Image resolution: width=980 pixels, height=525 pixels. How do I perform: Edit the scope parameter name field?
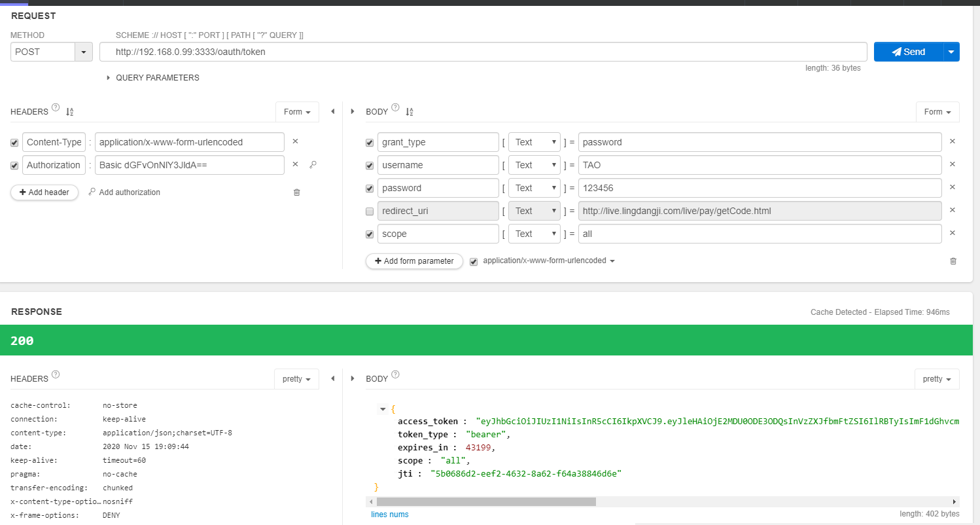[438, 234]
